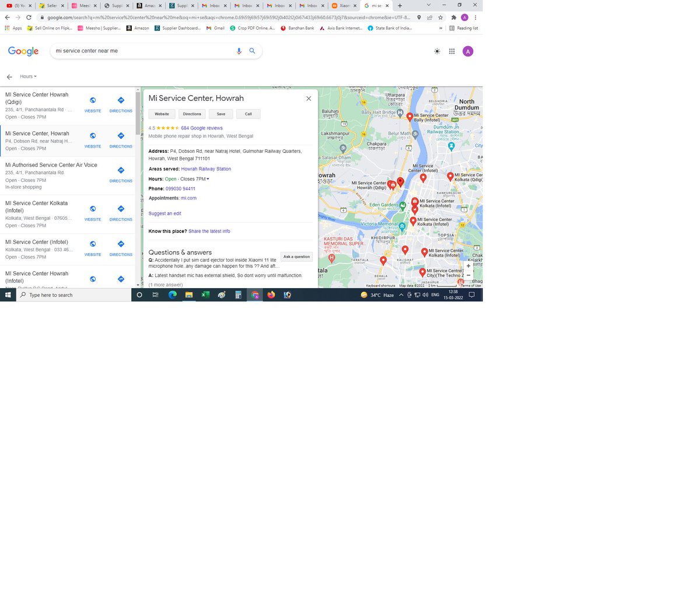
Task: Start a voice search with the microphone icon
Action: (239, 51)
